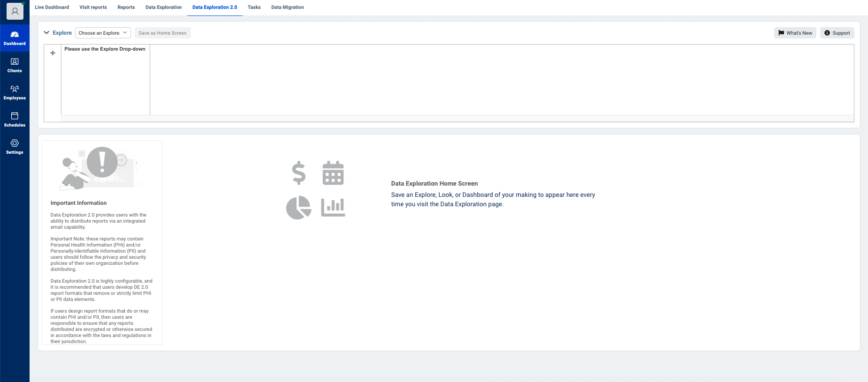868x382 pixels.
Task: Open Settings gear in sidebar
Action: (x=15, y=147)
